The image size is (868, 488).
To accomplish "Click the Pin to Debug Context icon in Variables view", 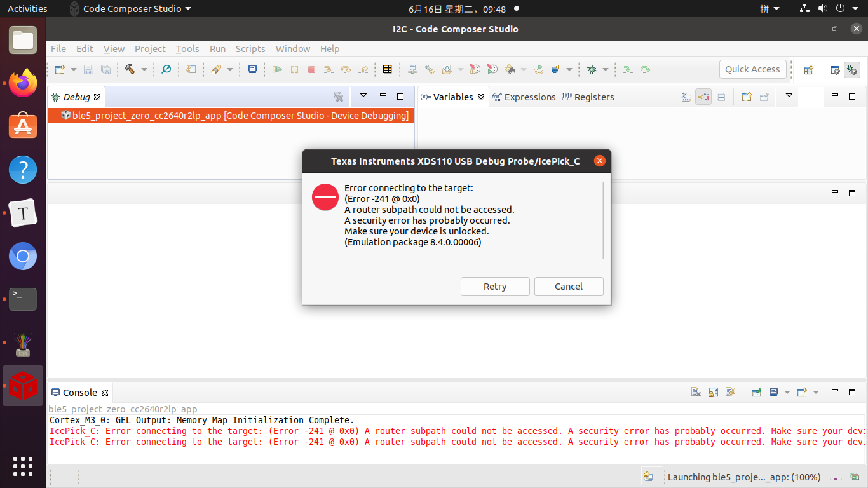I will pyautogui.click(x=764, y=97).
